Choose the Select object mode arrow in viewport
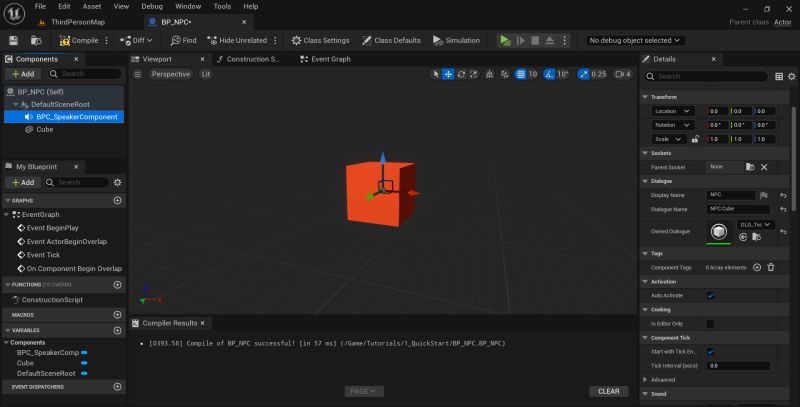Screen dimensions: 800x407 [x=435, y=74]
